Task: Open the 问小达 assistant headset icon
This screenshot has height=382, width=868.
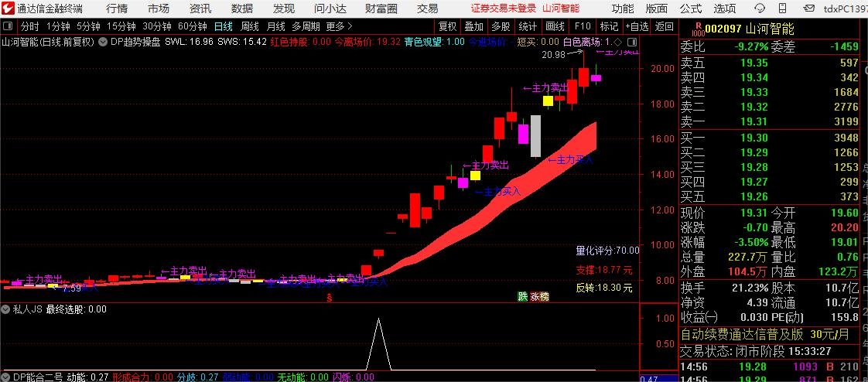Action: 760,9
